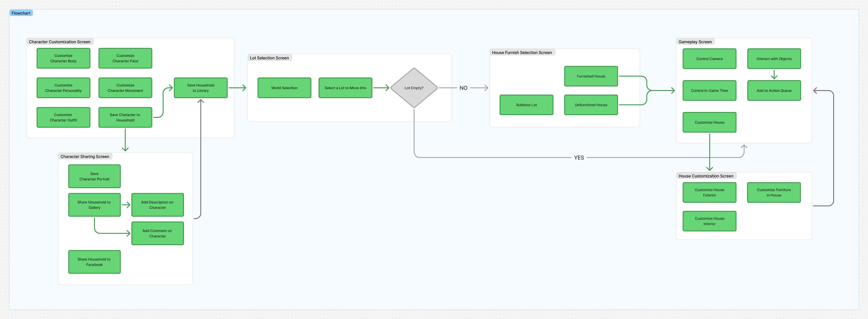The image size is (868, 319).
Task: Click the Flowchart section label
Action: click(x=21, y=13)
